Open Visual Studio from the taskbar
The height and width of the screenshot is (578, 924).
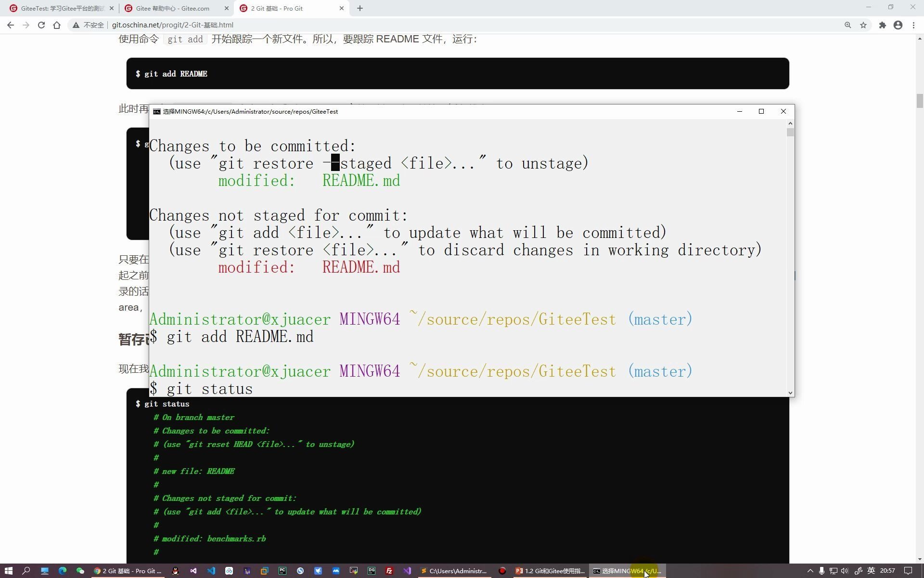click(x=193, y=571)
